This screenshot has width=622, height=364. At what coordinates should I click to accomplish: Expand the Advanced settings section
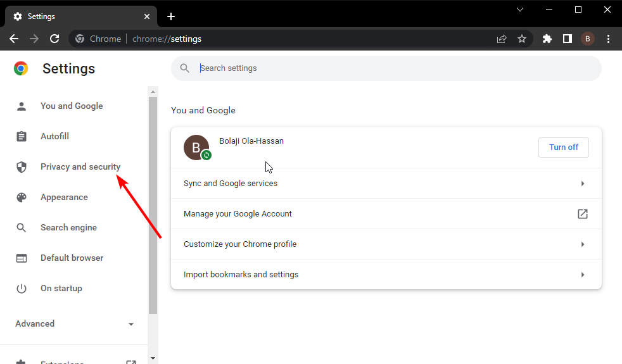(75, 323)
